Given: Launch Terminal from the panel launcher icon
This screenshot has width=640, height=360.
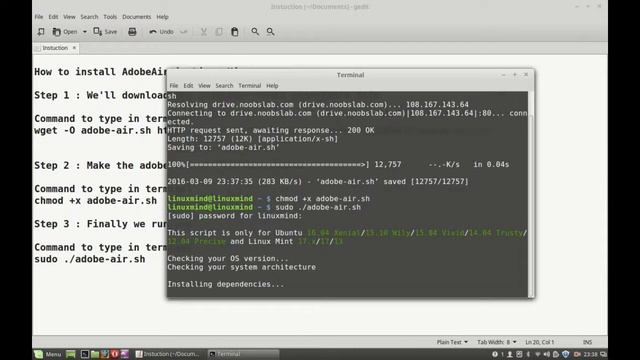Looking at the screenshot, I should pyautogui.click(x=85, y=354).
